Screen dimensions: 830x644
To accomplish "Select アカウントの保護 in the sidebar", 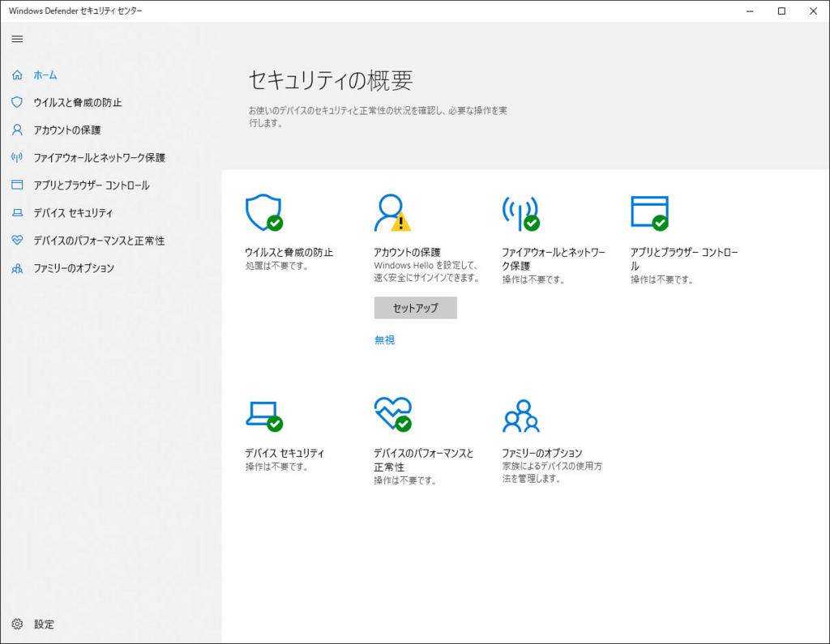I will 67,130.
